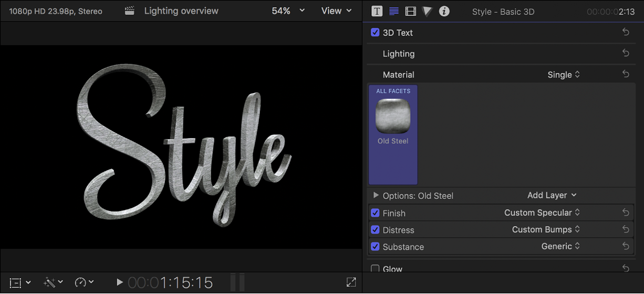Image resolution: width=644 pixels, height=294 pixels.
Task: Uncheck the Finish material layer
Action: click(375, 213)
